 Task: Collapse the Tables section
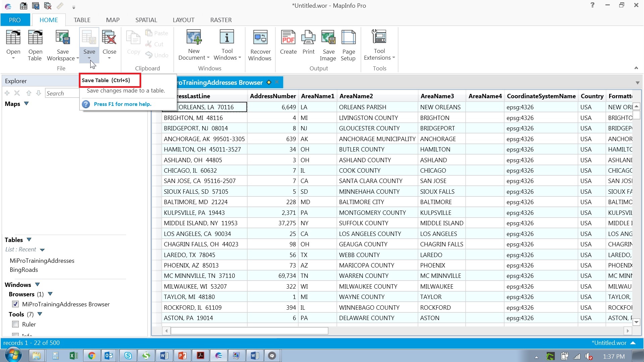[x=29, y=239]
